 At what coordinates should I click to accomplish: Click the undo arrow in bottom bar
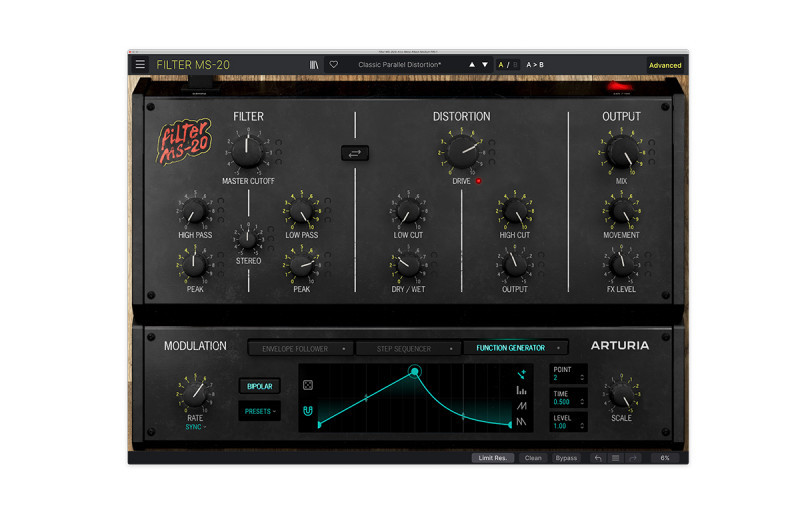pos(598,458)
